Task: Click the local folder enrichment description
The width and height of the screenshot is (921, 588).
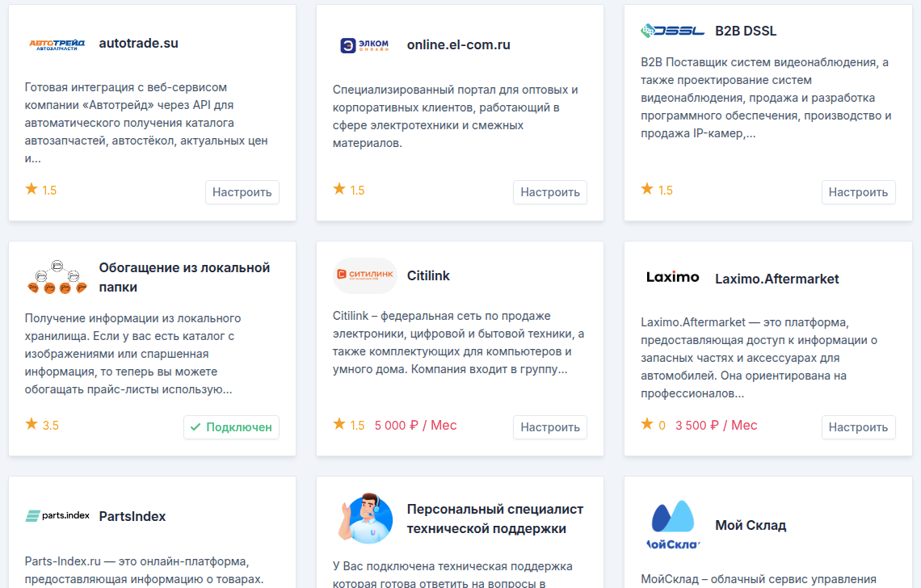Action: click(x=132, y=354)
